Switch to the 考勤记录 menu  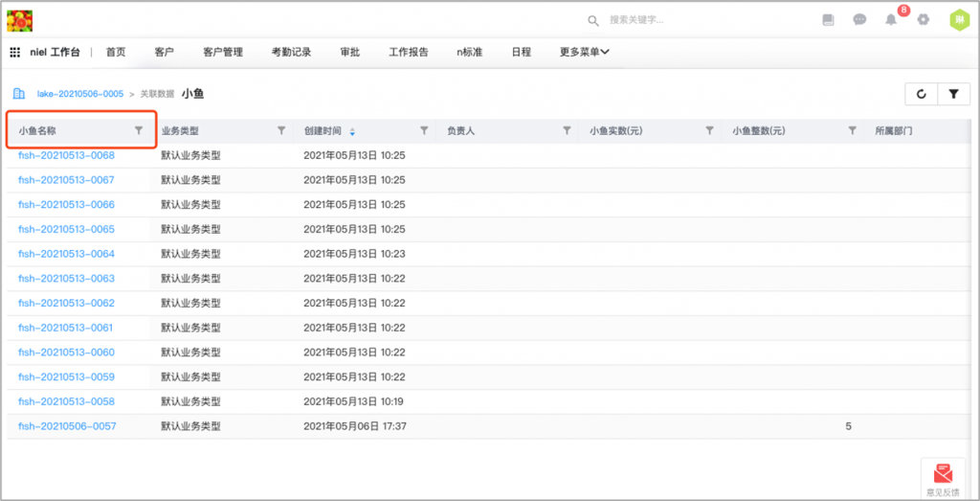click(x=291, y=53)
